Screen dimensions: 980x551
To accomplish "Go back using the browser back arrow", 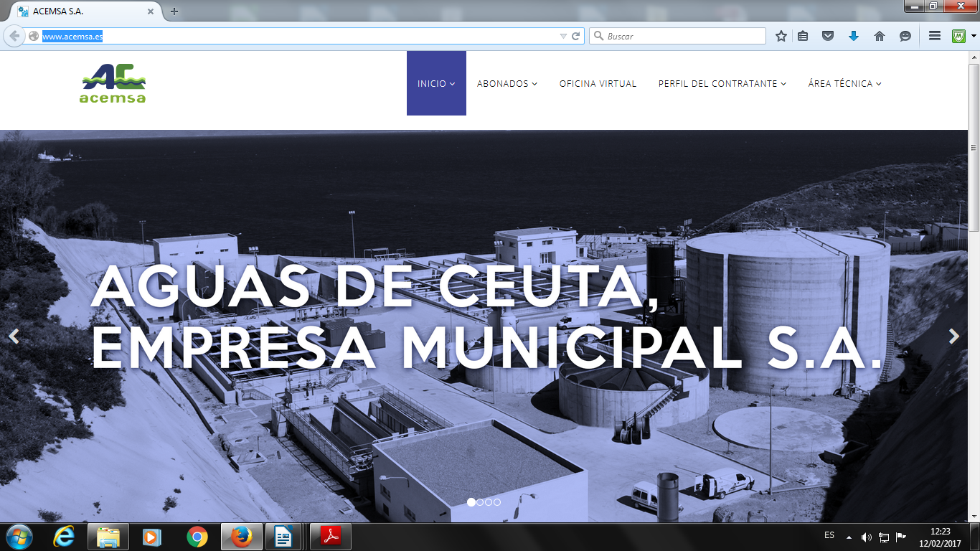I will click(14, 36).
